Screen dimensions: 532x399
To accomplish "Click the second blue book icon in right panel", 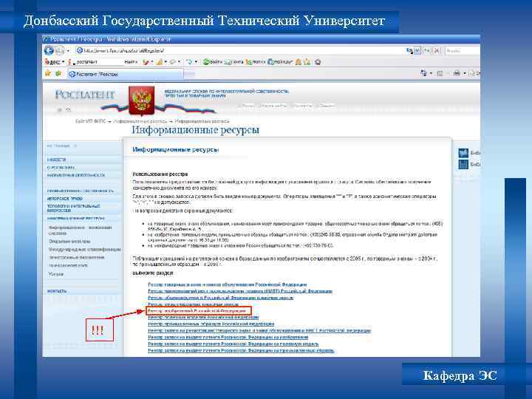I will click(463, 165).
